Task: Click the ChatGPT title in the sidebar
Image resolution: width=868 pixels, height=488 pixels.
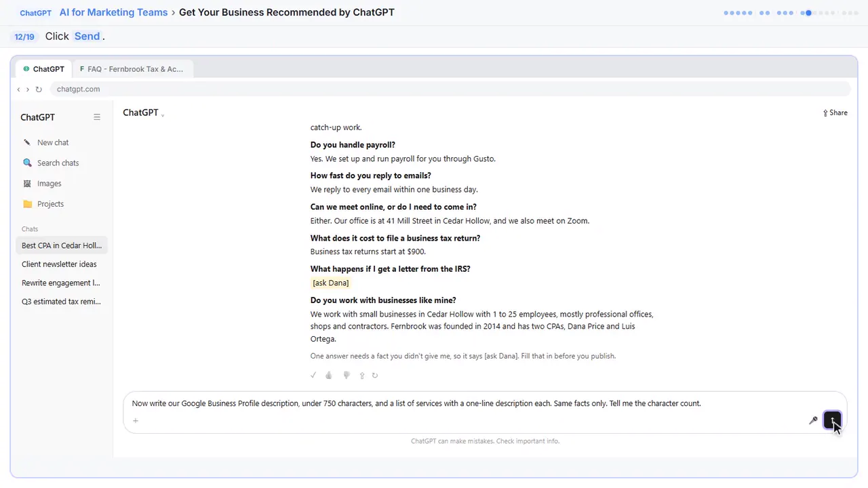Action: [x=37, y=117]
